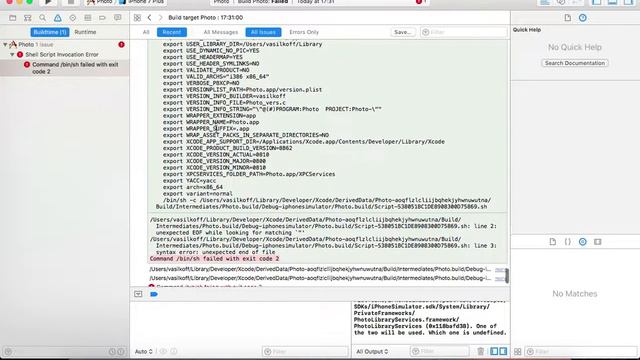Click the 'export YACC=yacc' log line
640x360 pixels.
click(x=189, y=181)
